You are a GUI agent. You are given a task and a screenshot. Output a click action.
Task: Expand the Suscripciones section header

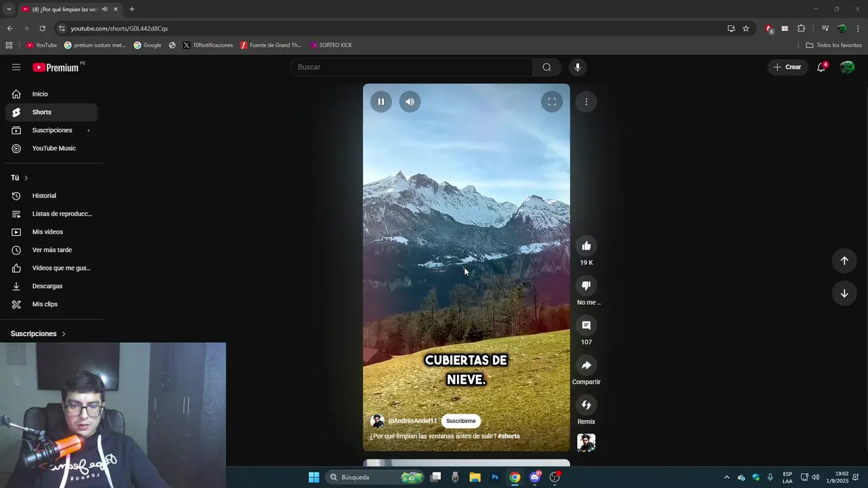pos(38,333)
